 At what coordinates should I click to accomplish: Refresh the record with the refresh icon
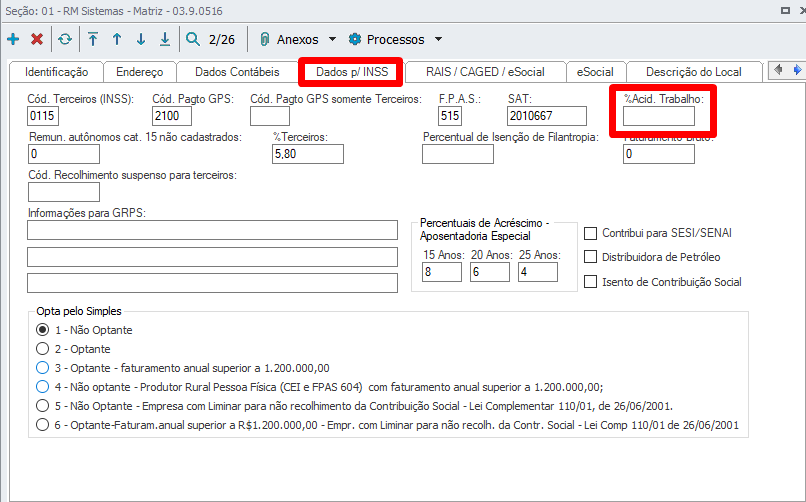(x=65, y=39)
